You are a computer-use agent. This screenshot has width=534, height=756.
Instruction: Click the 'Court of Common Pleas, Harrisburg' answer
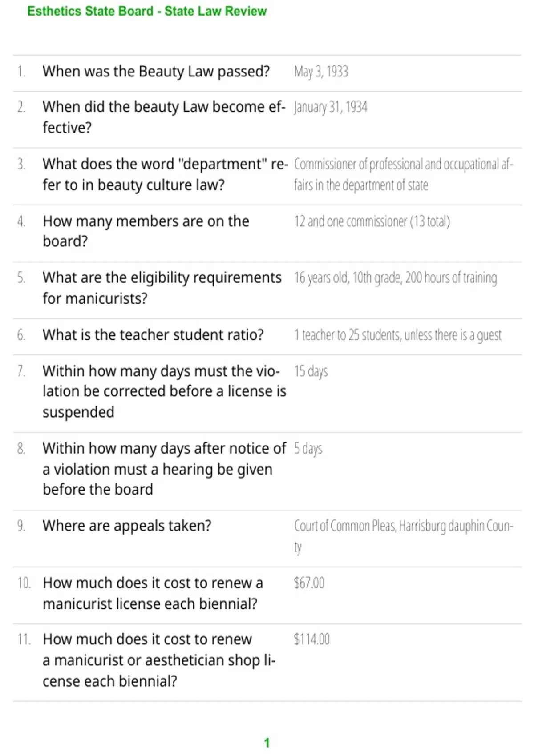404,536
